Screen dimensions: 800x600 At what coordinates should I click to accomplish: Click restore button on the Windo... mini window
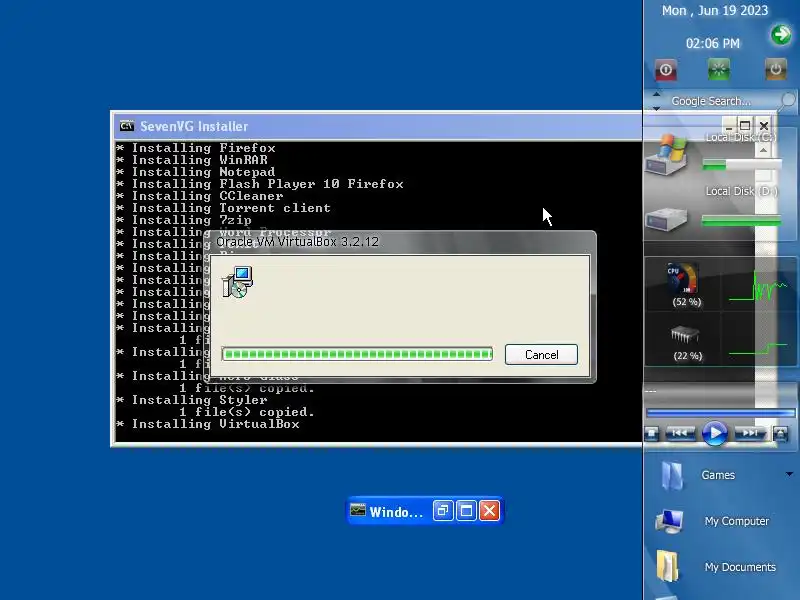click(442, 511)
